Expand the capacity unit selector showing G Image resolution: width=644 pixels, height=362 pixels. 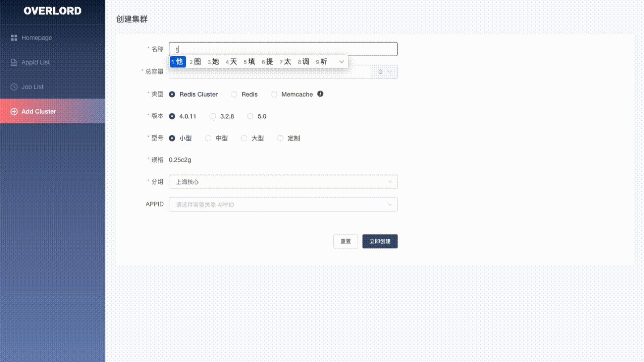(384, 71)
